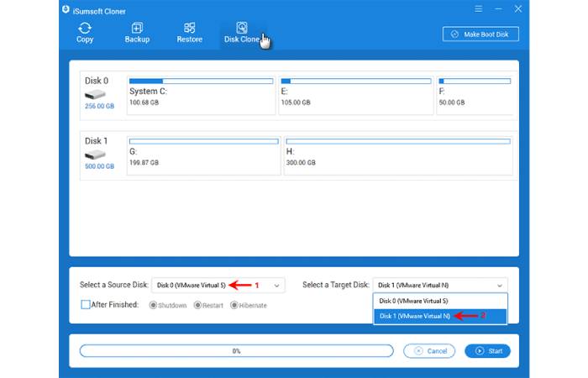The image size is (588, 378).
Task: Click the Disk 1 drive icon
Action: [x=95, y=154]
